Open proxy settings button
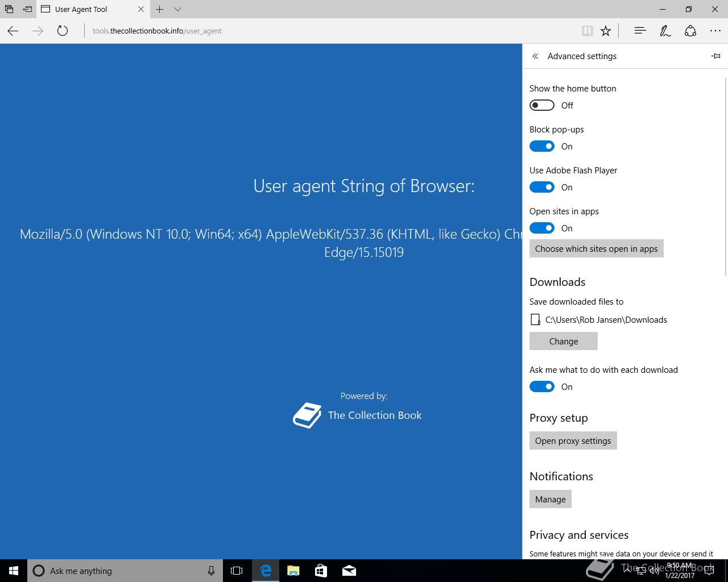The image size is (728, 582). (x=573, y=440)
